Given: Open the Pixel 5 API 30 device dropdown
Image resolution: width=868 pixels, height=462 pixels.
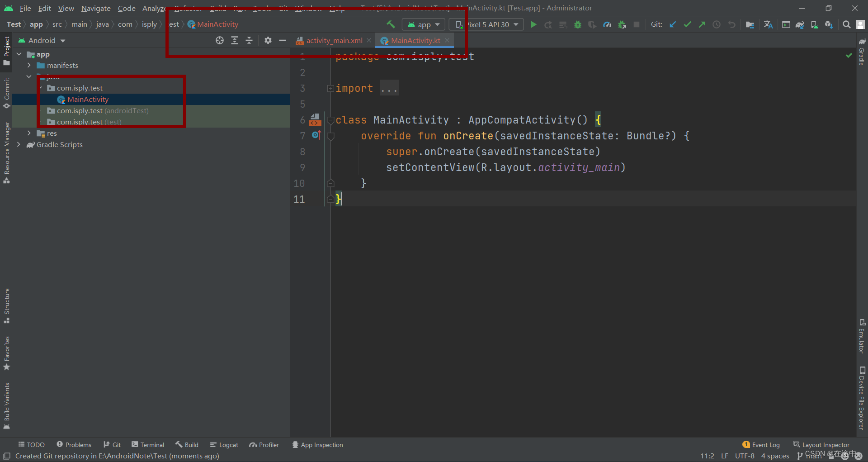Looking at the screenshot, I should [486, 24].
